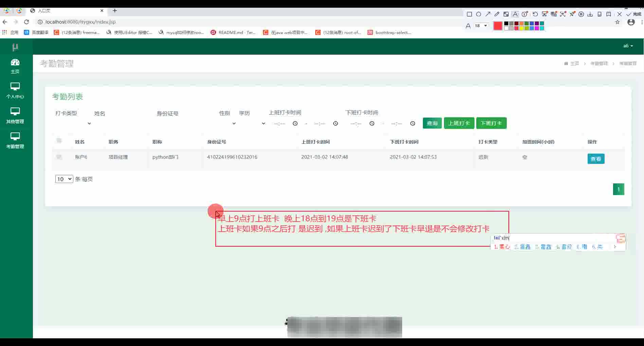Open the Chrome profile avatar

tap(631, 22)
